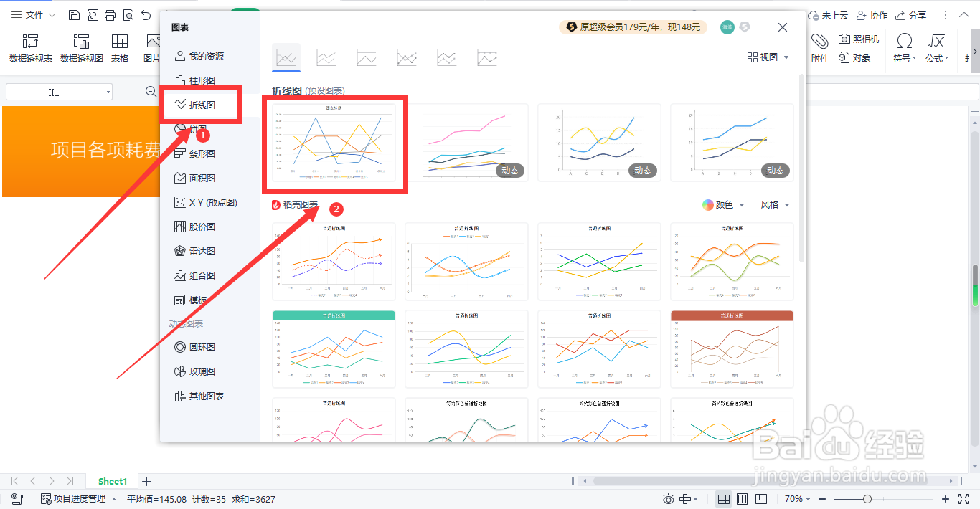Click the zoom slider handle
Image resolution: width=980 pixels, height=509 pixels.
tap(867, 499)
